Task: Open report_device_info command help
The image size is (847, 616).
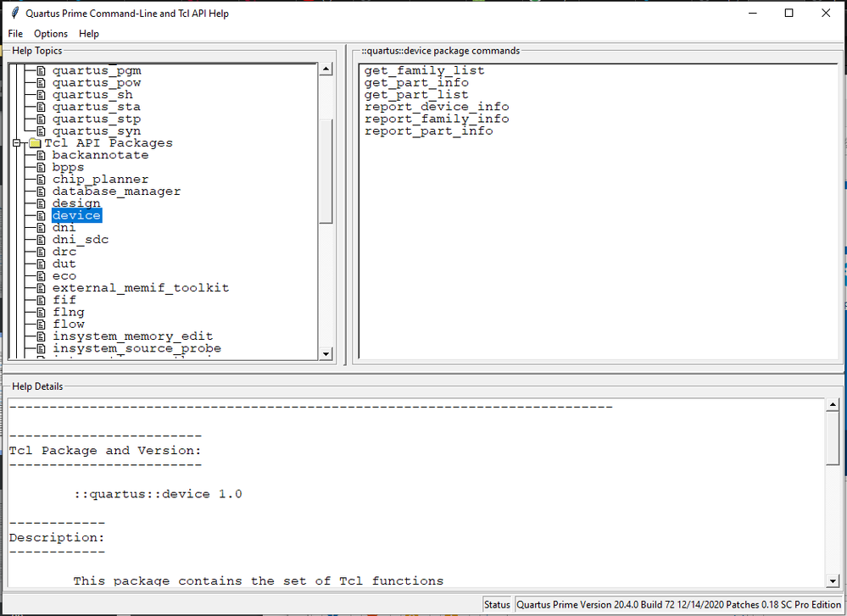Action: 437,107
